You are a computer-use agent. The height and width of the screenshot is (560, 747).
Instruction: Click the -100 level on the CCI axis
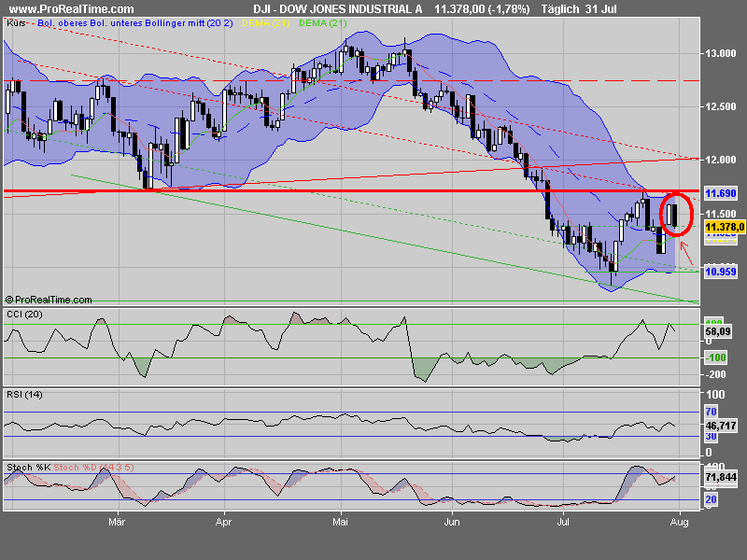point(716,357)
